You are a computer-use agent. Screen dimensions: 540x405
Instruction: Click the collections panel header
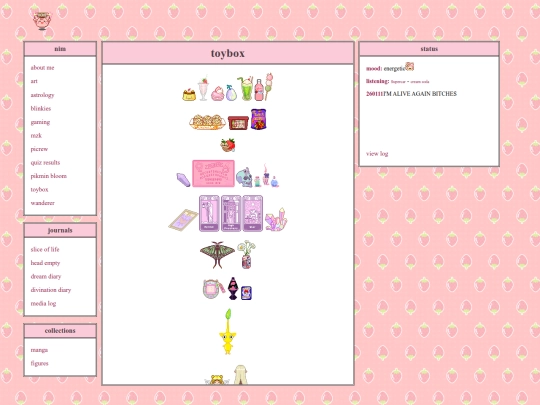(60, 331)
